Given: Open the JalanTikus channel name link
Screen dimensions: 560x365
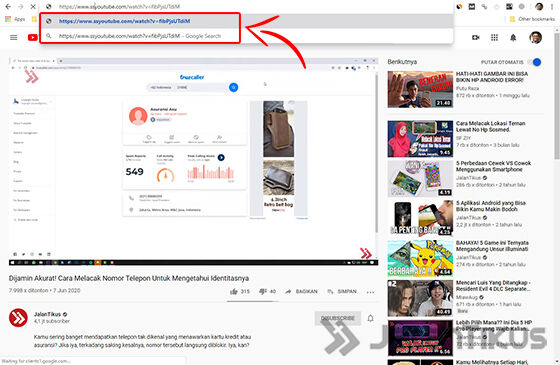Looking at the screenshot, I should [48, 314].
